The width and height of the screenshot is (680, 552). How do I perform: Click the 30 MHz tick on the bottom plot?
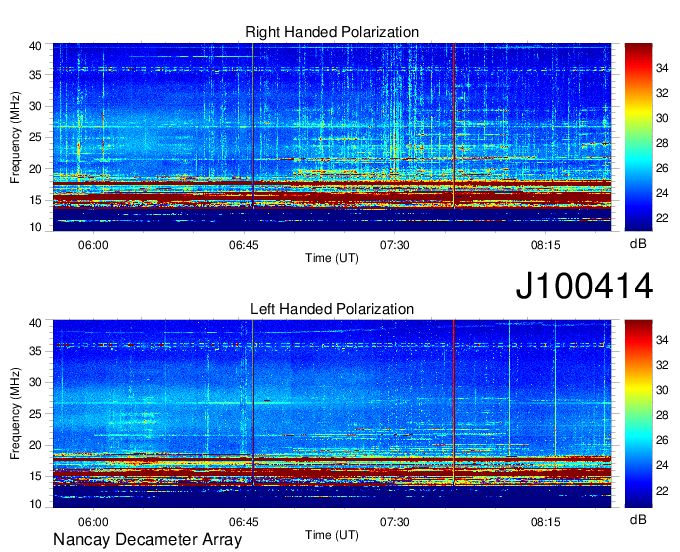click(35, 382)
